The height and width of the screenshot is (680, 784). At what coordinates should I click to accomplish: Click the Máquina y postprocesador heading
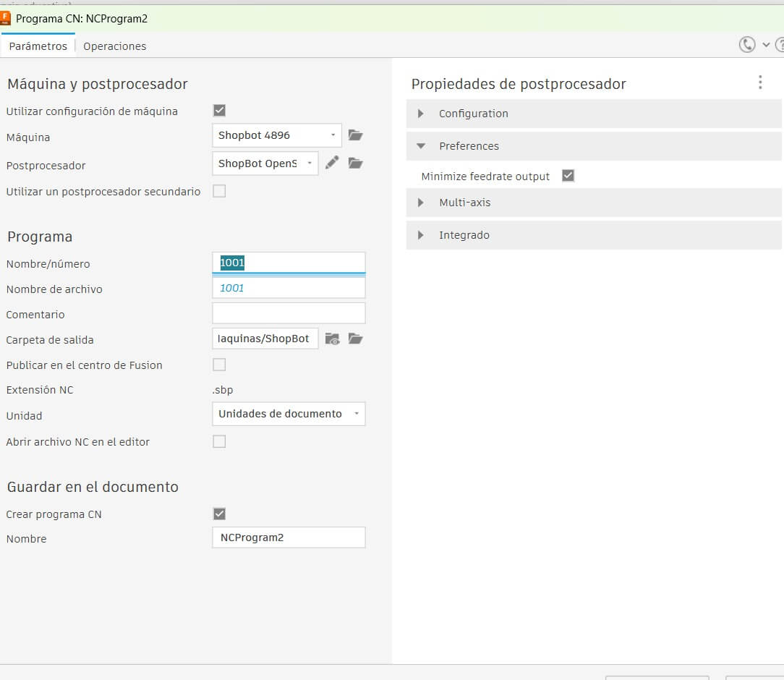point(98,84)
